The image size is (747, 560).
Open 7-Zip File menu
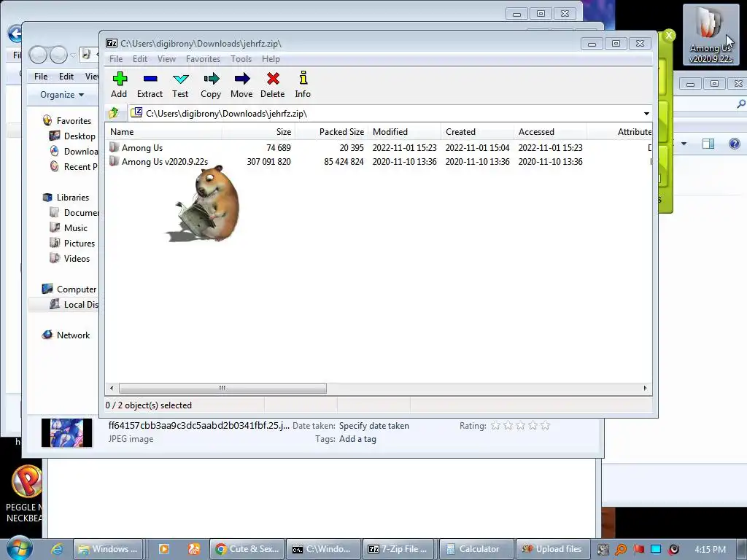pos(116,59)
